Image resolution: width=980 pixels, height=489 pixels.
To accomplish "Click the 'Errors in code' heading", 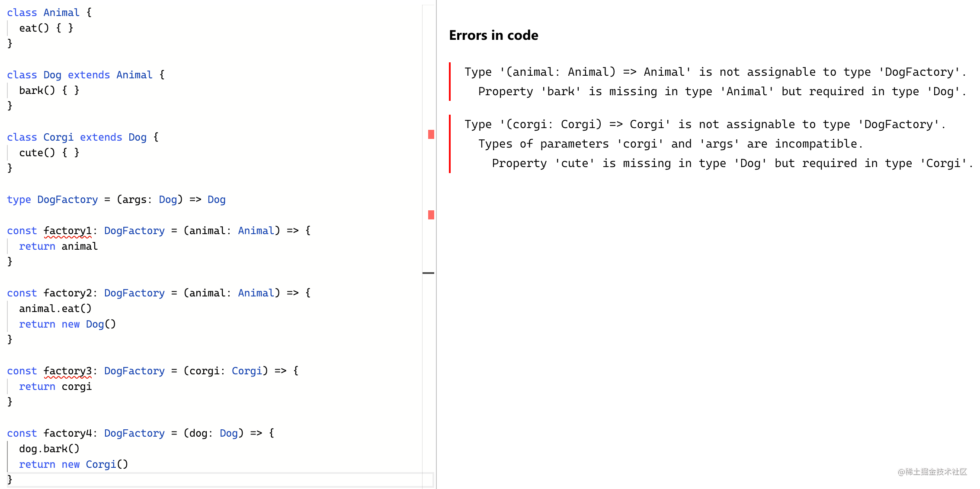I will point(493,35).
